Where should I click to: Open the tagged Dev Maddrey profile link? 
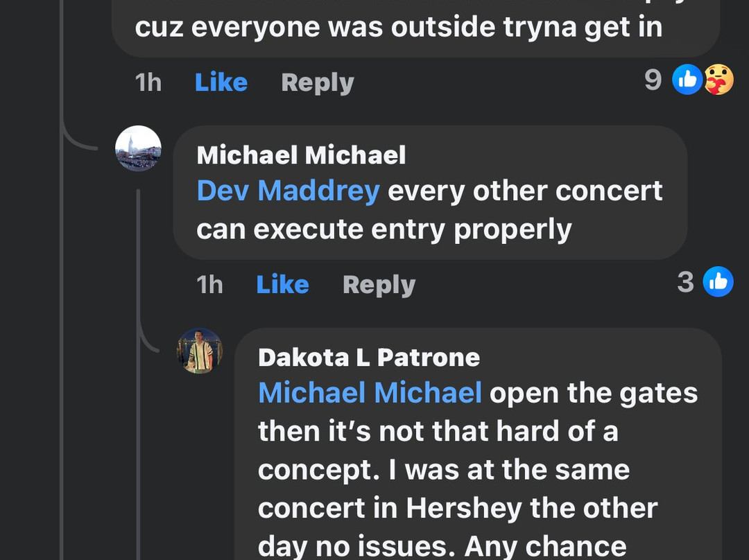tap(288, 191)
